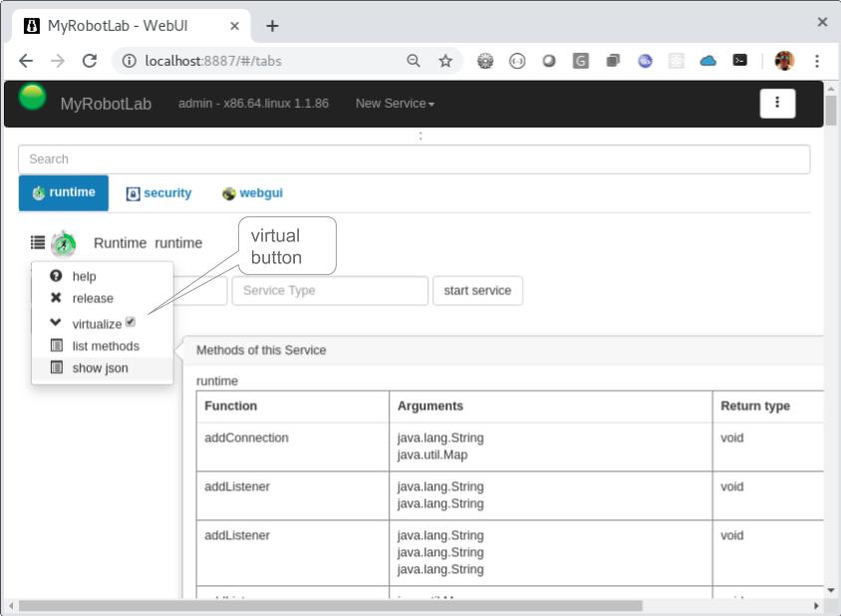Viewport: 841px width, 616px height.
Task: Click the horizontal scrollbar thumb
Action: (x=331, y=606)
